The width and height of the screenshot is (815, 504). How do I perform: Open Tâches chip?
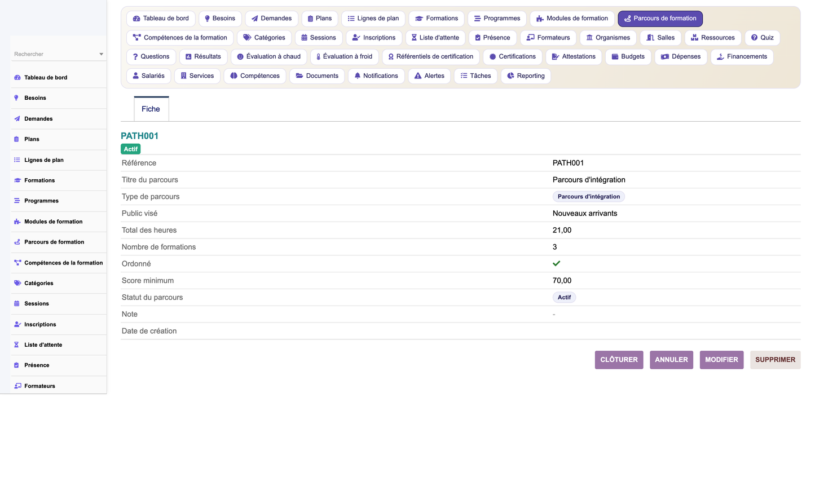(x=475, y=76)
